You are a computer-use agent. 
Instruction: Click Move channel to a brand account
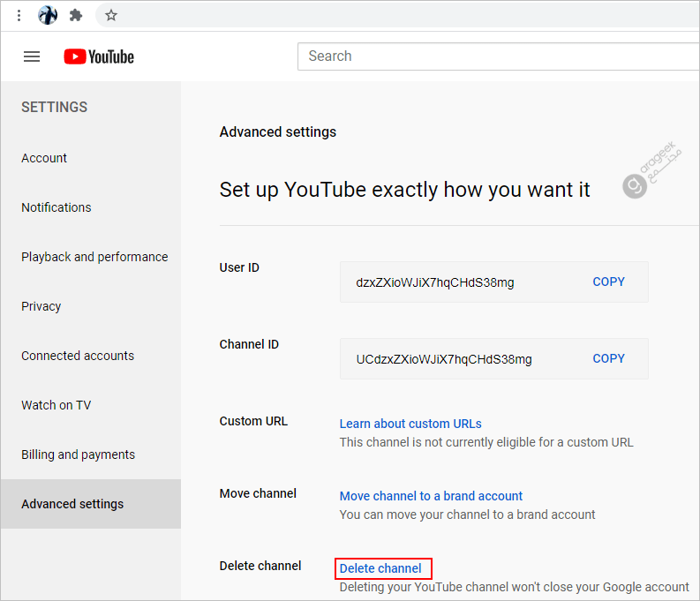pos(431,496)
